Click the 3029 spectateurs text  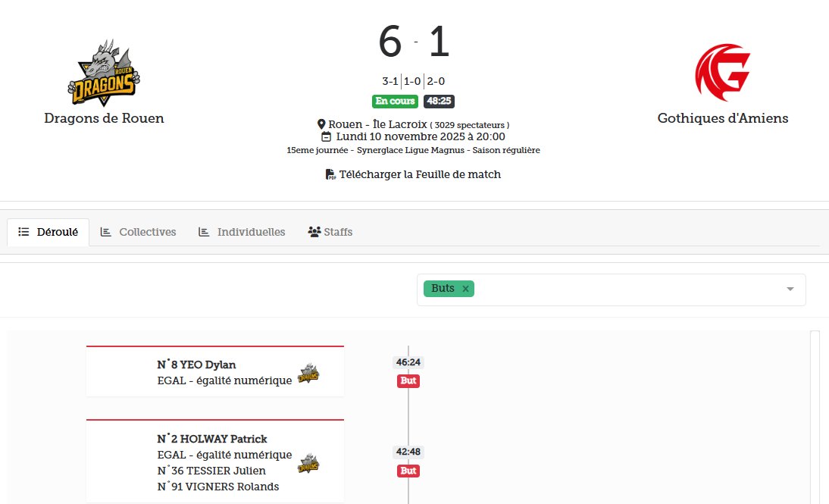pos(470,125)
